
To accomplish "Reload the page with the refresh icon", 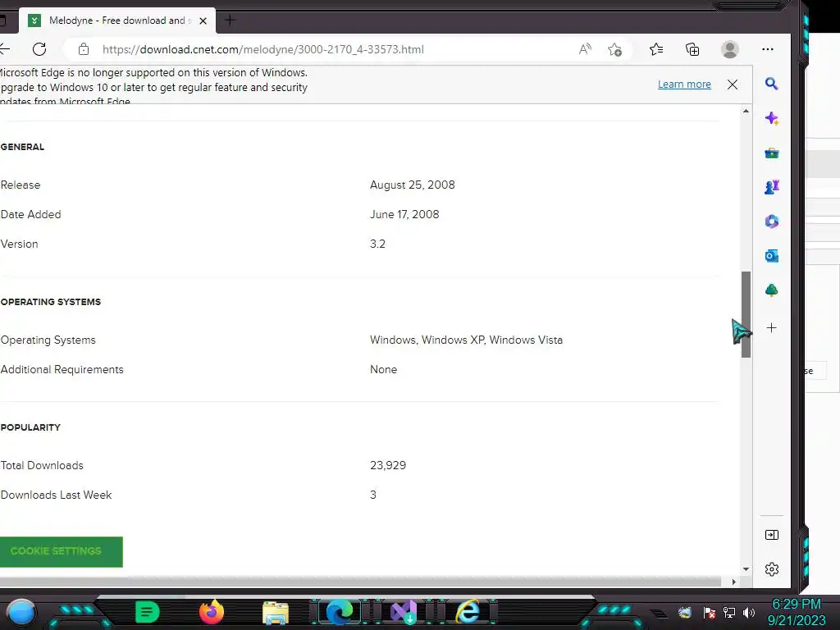I will coord(39,49).
